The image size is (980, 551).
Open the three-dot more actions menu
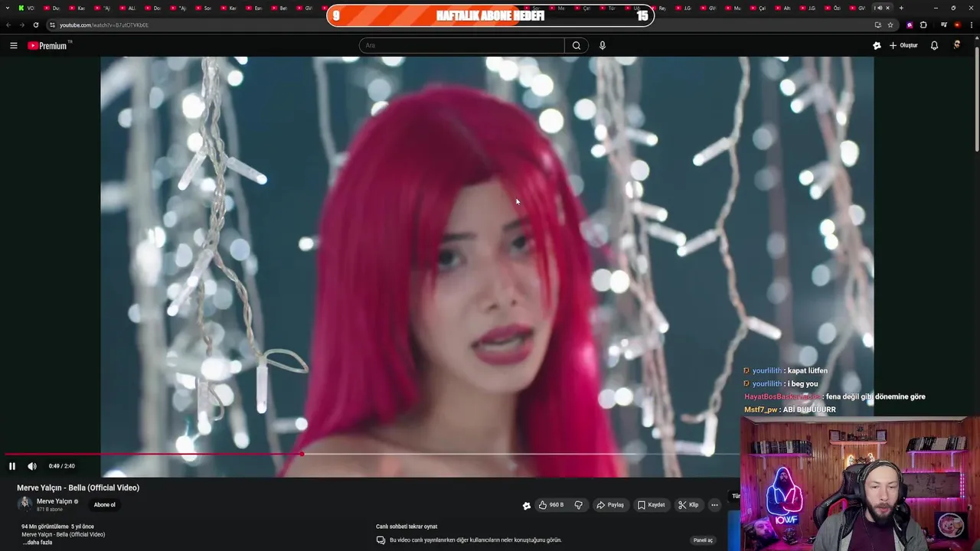(714, 505)
